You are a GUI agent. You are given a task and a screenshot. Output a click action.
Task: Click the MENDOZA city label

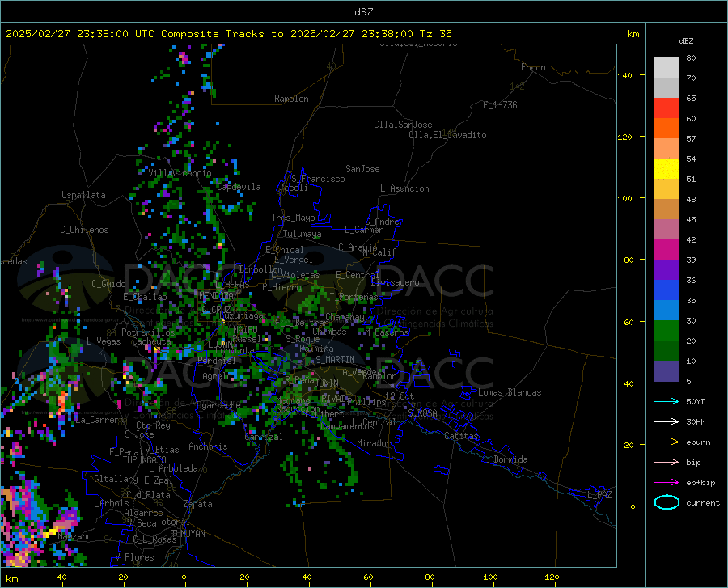[x=216, y=295]
